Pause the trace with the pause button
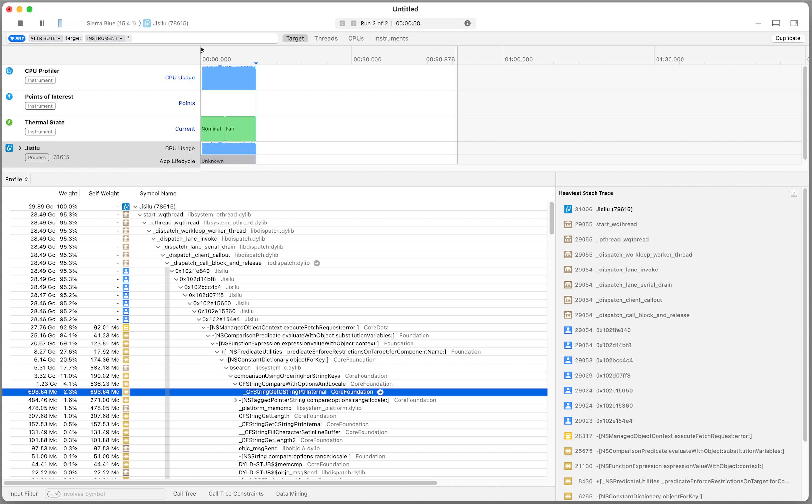812x504 pixels. point(42,23)
